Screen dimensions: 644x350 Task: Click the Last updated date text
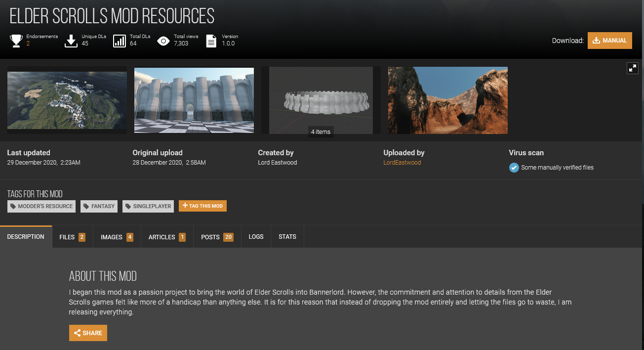coord(43,162)
